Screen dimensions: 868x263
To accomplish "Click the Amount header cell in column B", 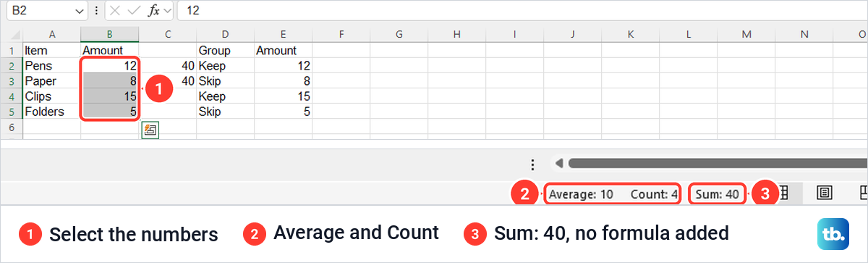I will point(109,51).
